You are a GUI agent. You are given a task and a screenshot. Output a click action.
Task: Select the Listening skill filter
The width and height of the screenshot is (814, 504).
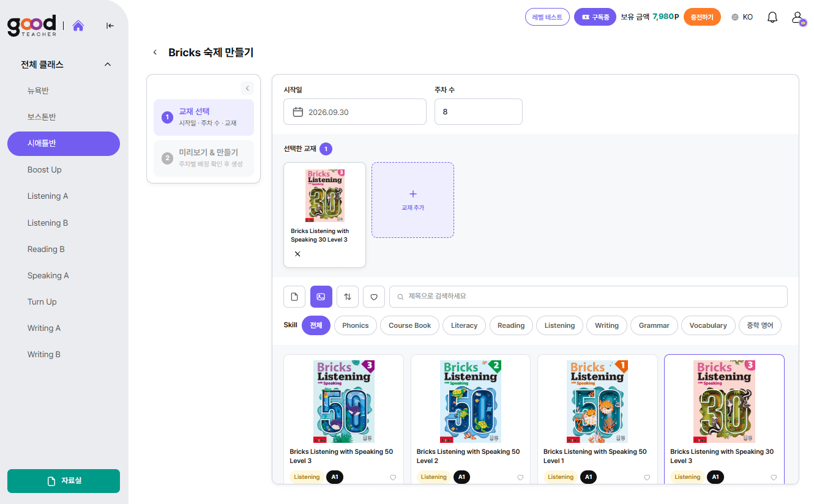(x=560, y=325)
